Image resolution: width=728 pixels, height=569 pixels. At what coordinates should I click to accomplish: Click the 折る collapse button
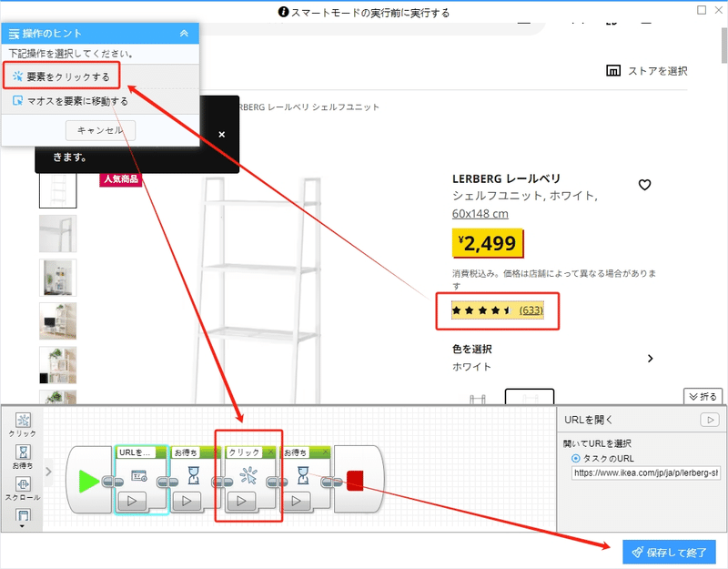[703, 396]
